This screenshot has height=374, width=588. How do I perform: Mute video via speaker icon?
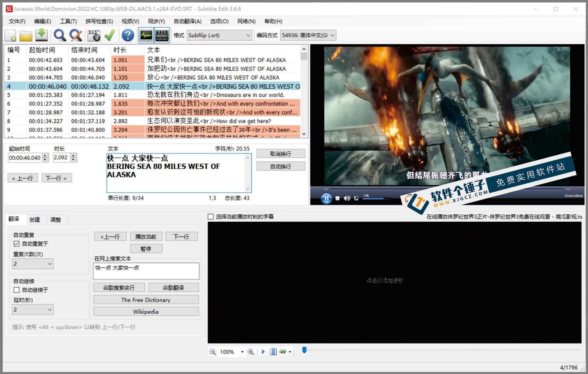click(347, 198)
